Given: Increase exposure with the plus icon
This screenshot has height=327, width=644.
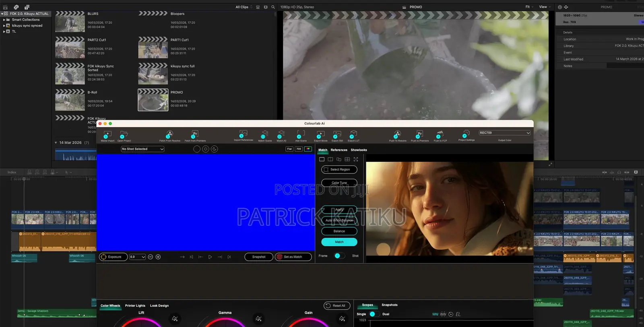Looking at the screenshot, I should click(x=158, y=257).
